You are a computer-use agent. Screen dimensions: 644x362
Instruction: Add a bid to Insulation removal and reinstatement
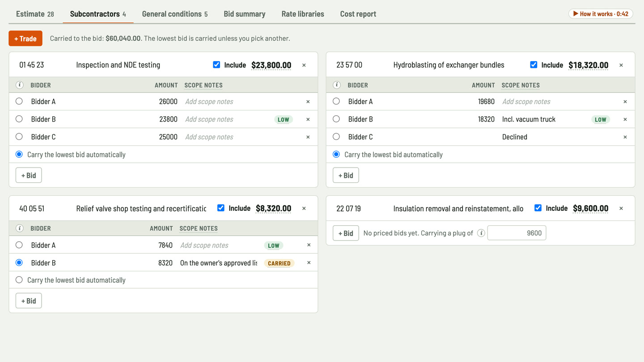(346, 233)
